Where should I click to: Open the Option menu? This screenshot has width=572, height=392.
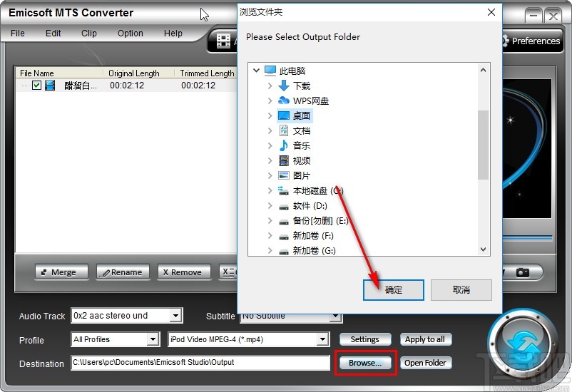pos(130,33)
